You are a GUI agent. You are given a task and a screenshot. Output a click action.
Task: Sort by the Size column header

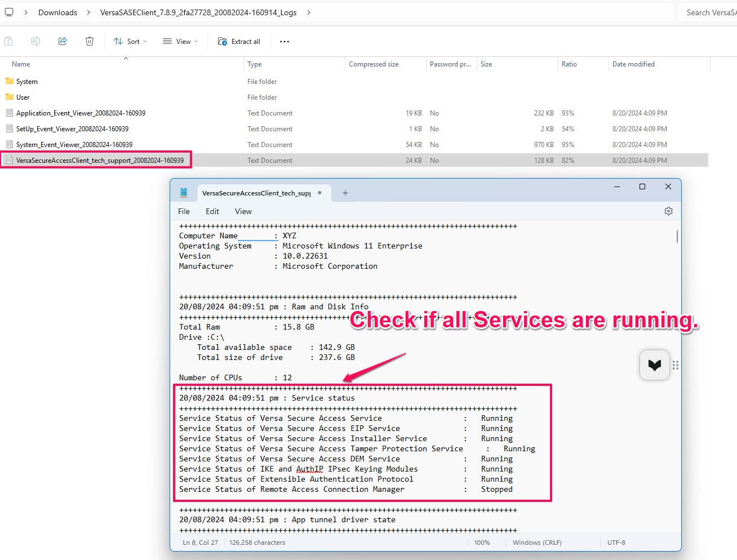tap(517, 64)
